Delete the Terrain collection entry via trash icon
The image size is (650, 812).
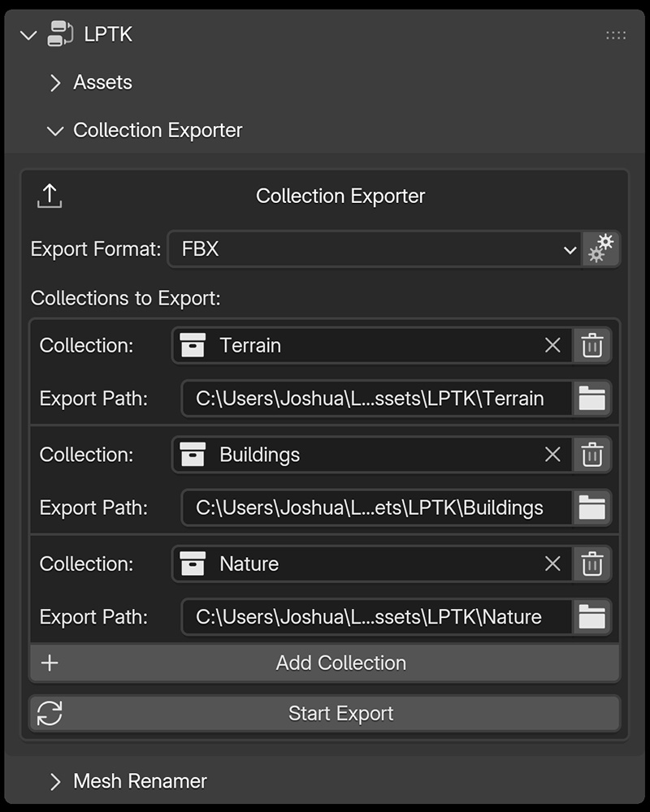coord(592,344)
